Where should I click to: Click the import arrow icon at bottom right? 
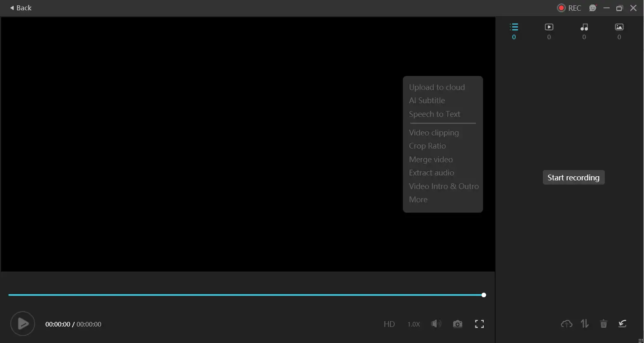tap(623, 324)
